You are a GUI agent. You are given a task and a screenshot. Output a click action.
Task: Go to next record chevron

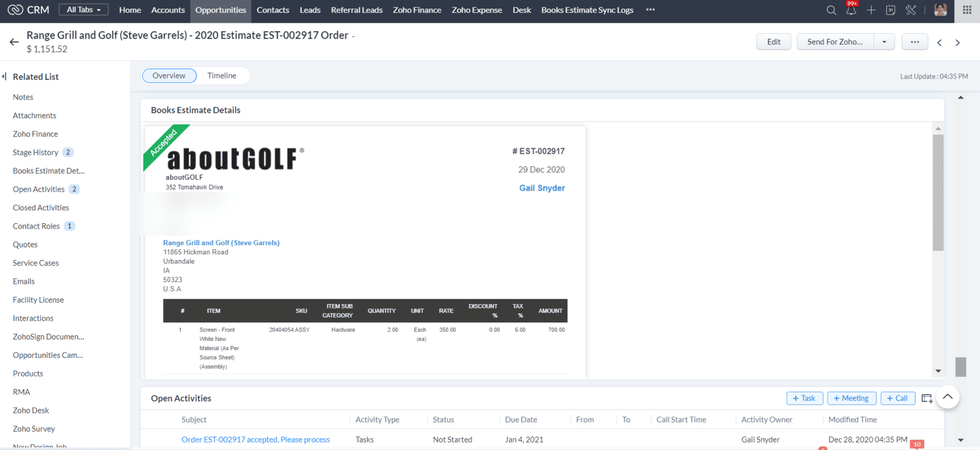click(x=957, y=42)
